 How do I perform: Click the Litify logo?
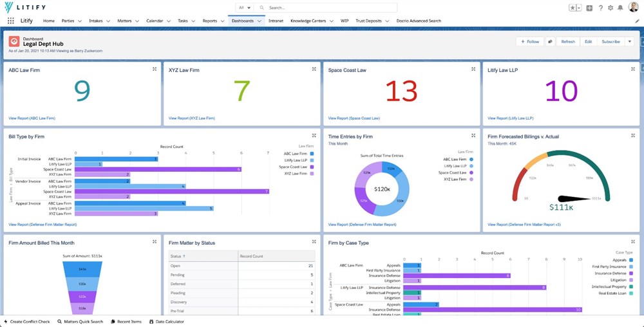tap(25, 7)
